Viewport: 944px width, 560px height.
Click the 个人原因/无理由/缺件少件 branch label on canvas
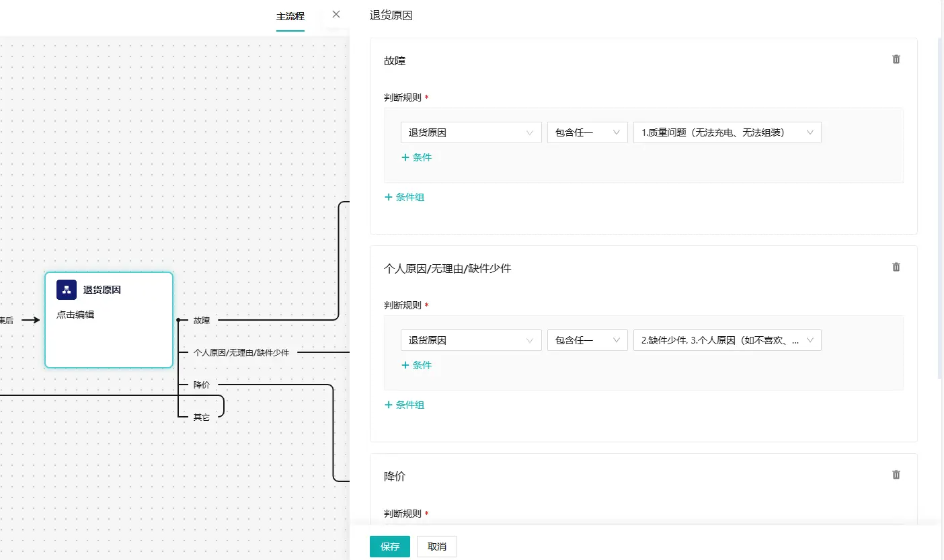[x=241, y=352]
